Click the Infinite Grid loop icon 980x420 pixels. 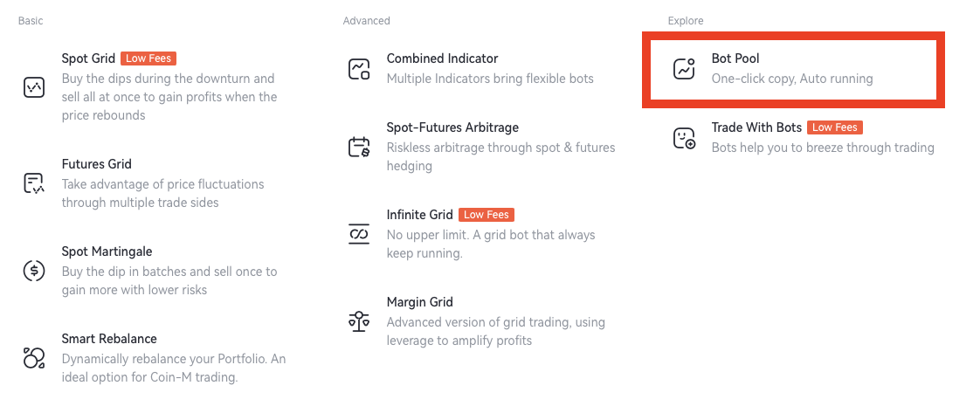pos(359,234)
